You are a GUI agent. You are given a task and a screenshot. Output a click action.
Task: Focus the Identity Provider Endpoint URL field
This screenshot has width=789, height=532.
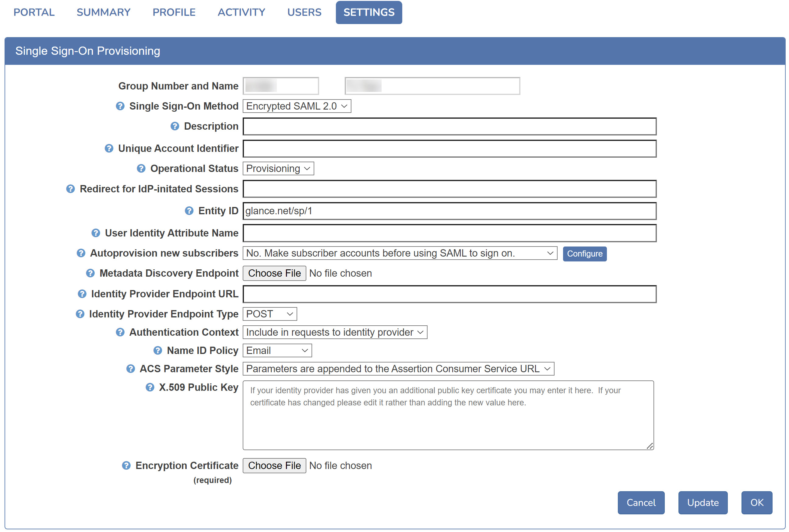click(449, 294)
